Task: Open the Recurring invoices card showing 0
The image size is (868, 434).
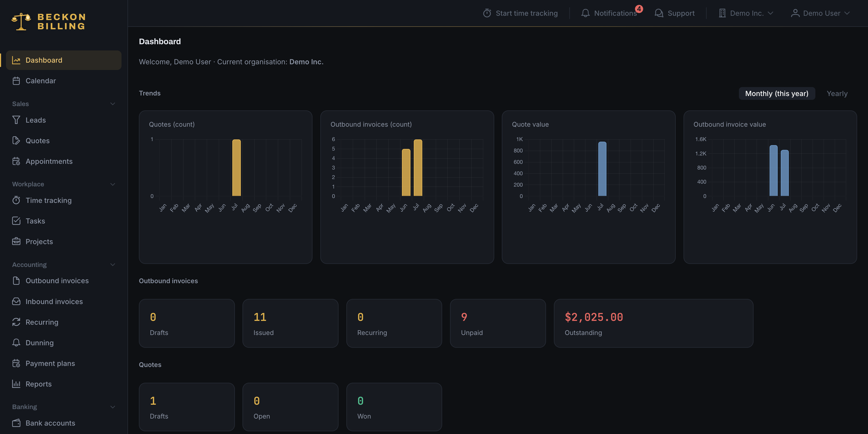Action: (x=394, y=324)
